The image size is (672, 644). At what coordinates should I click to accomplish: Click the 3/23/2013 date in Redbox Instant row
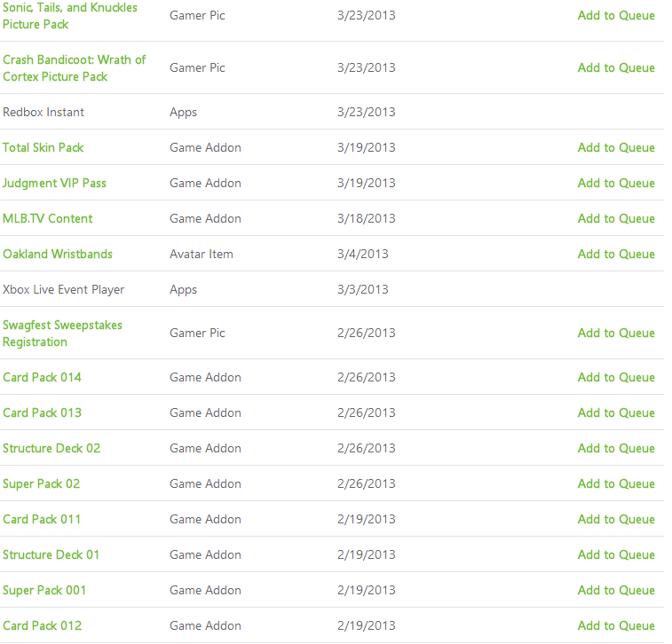[x=366, y=112]
